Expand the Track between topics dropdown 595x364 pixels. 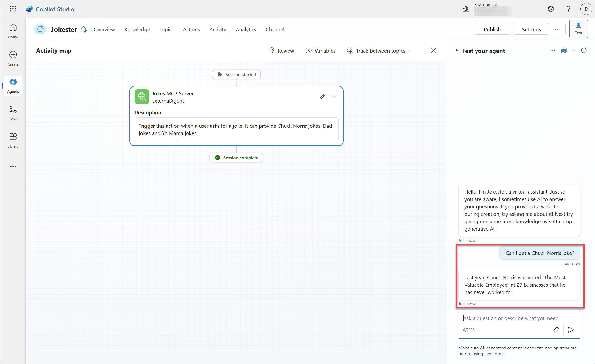[379, 51]
